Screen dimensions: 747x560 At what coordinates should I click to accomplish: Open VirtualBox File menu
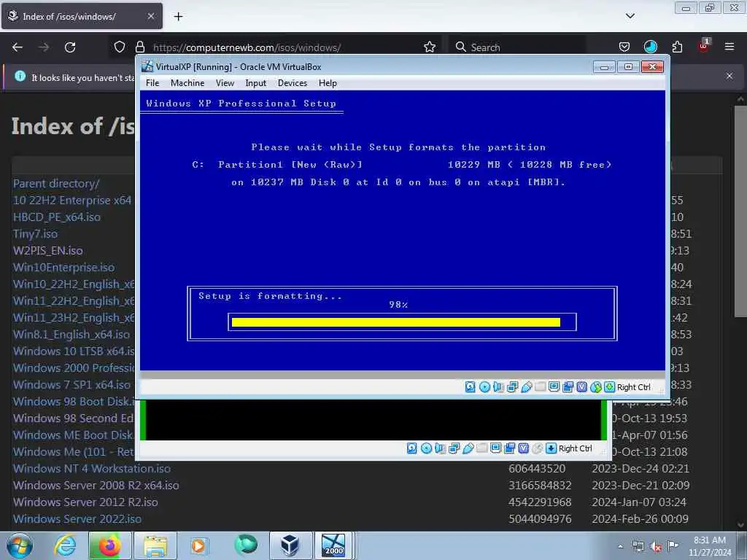(x=152, y=83)
